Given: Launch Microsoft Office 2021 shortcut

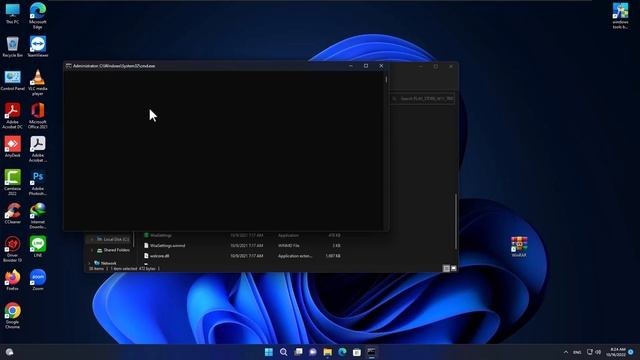Looking at the screenshot, I should 38,116.
